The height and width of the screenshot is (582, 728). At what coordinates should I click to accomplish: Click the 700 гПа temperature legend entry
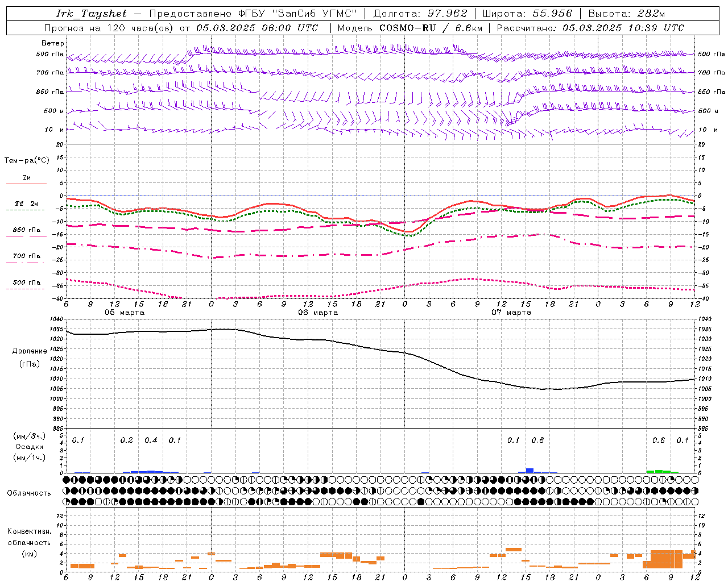pos(27,256)
